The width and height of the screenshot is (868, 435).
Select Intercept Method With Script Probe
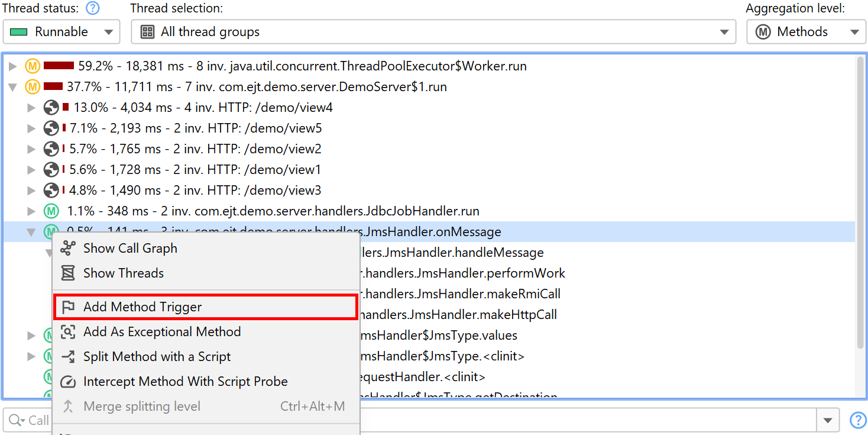[185, 382]
